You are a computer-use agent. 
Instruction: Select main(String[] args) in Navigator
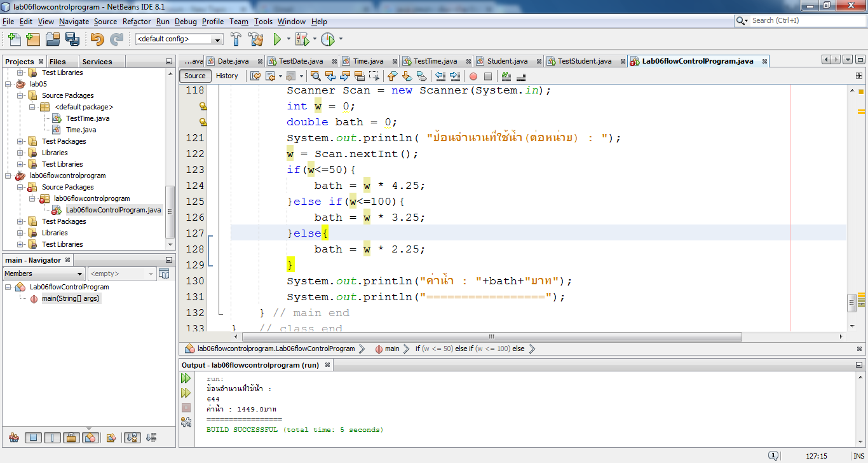pos(71,298)
